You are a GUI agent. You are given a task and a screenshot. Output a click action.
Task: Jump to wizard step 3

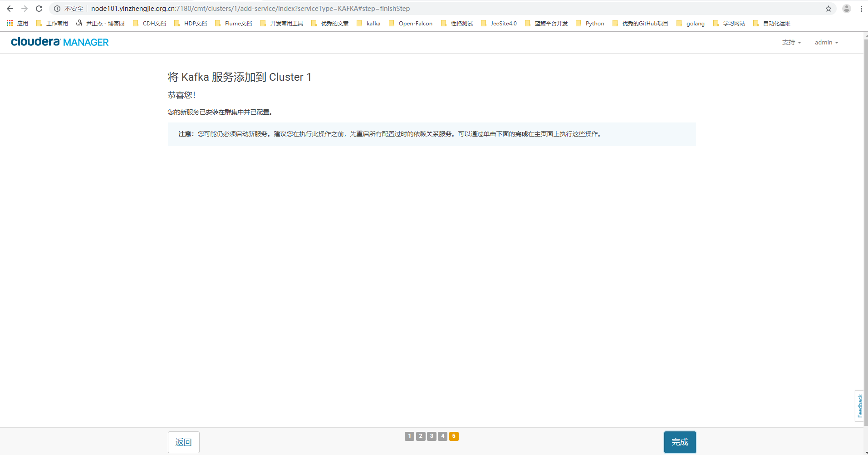[432, 436]
